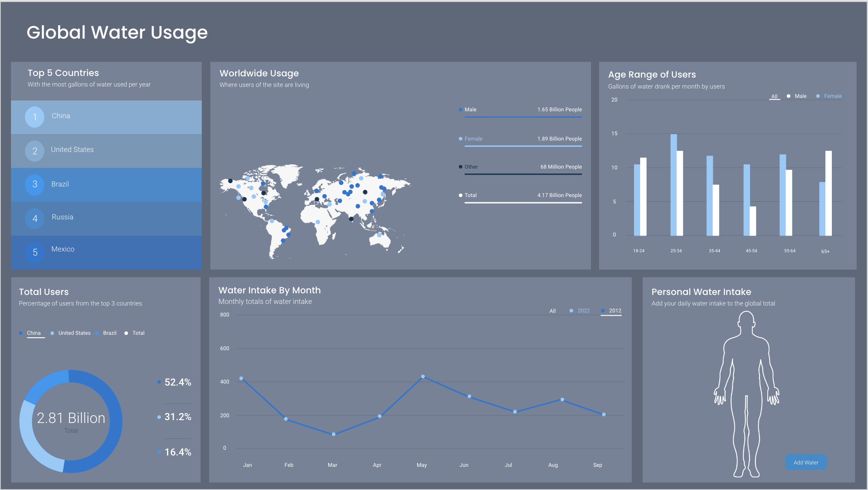The image size is (868, 490).
Task: Select All in Age Range of Users
Action: point(774,97)
